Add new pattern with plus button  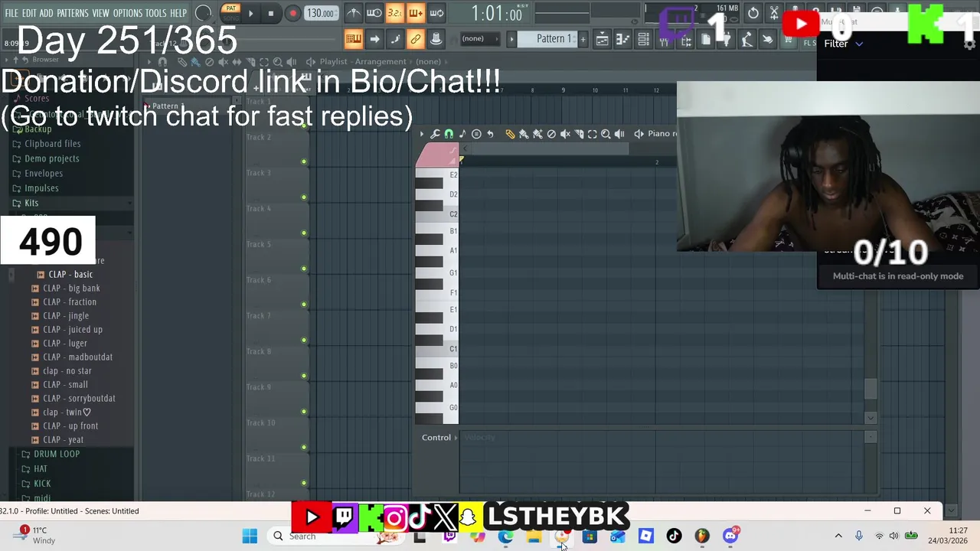pos(583,39)
